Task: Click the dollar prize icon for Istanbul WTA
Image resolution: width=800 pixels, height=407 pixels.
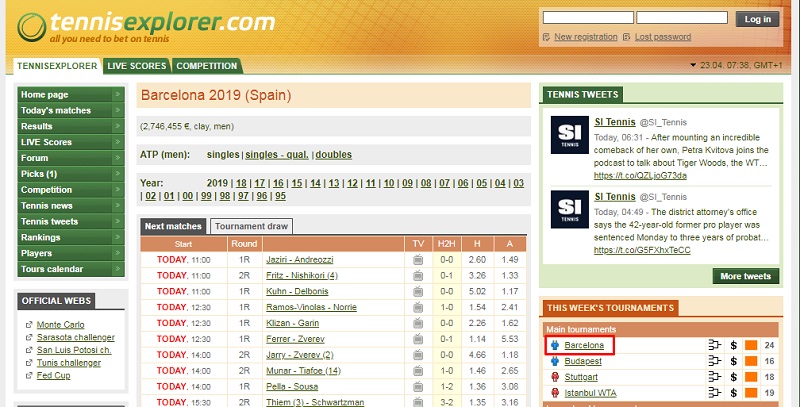Action: click(x=733, y=393)
